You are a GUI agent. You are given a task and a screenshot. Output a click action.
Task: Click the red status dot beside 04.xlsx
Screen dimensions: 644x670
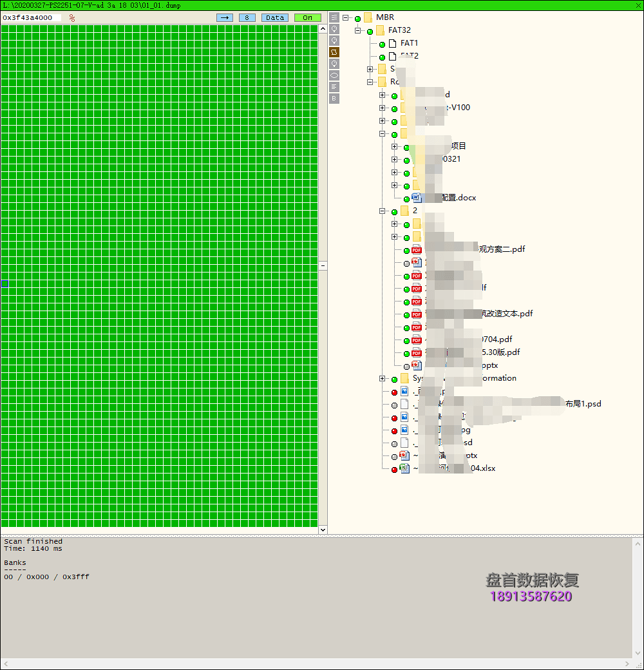[x=395, y=470]
